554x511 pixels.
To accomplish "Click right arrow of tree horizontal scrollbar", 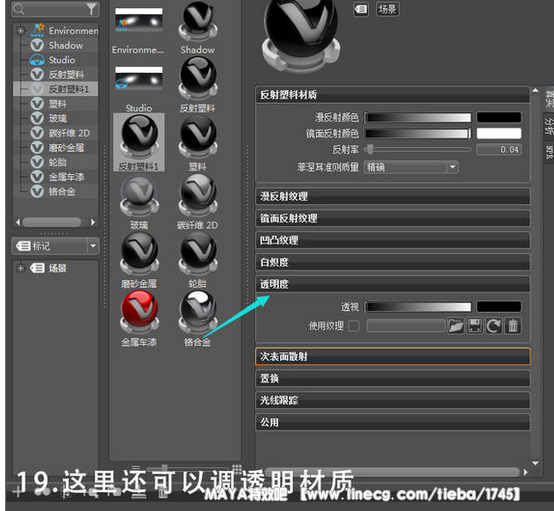I will pos(93,222).
